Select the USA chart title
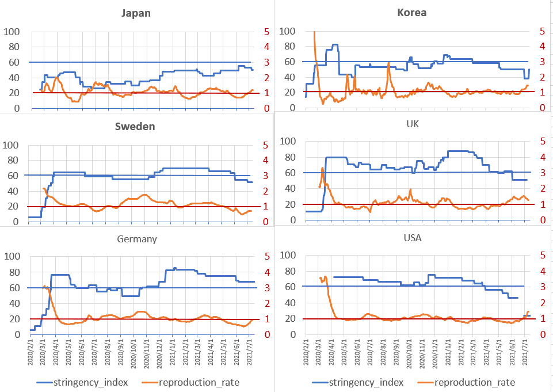 click(x=412, y=237)
